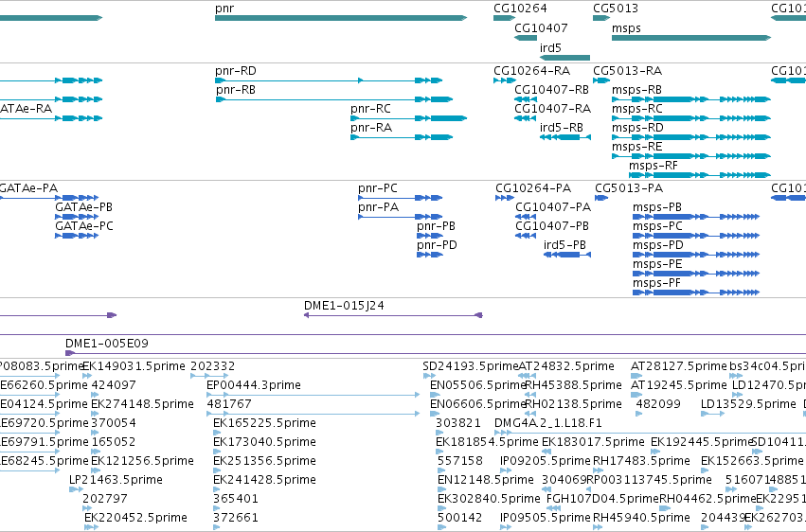Open transcript msps-RE
The image size is (806, 532).
[691, 156]
